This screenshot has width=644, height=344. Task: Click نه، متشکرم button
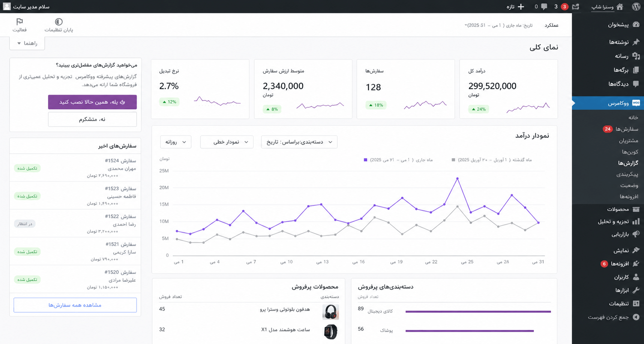[92, 119]
